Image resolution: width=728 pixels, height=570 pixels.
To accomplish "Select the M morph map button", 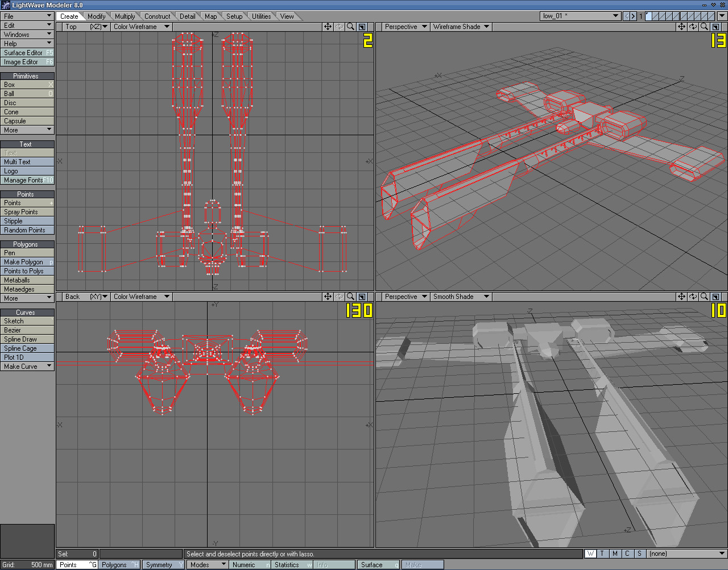I will pyautogui.click(x=615, y=554).
